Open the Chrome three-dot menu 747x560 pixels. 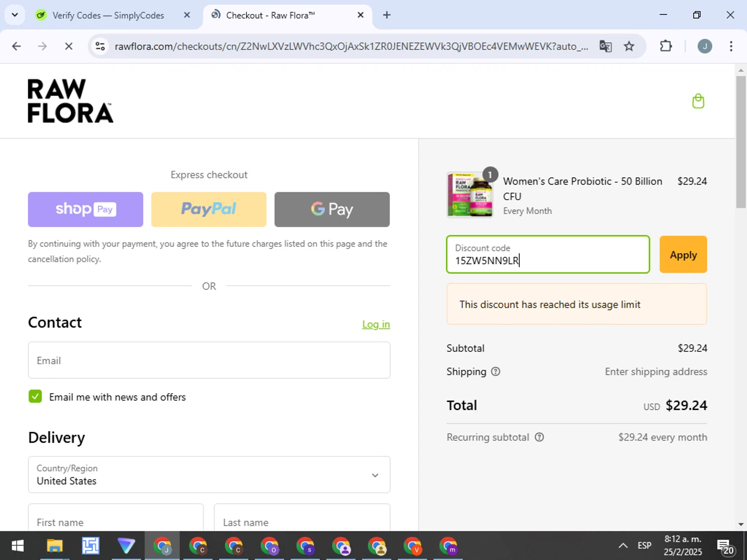click(731, 46)
